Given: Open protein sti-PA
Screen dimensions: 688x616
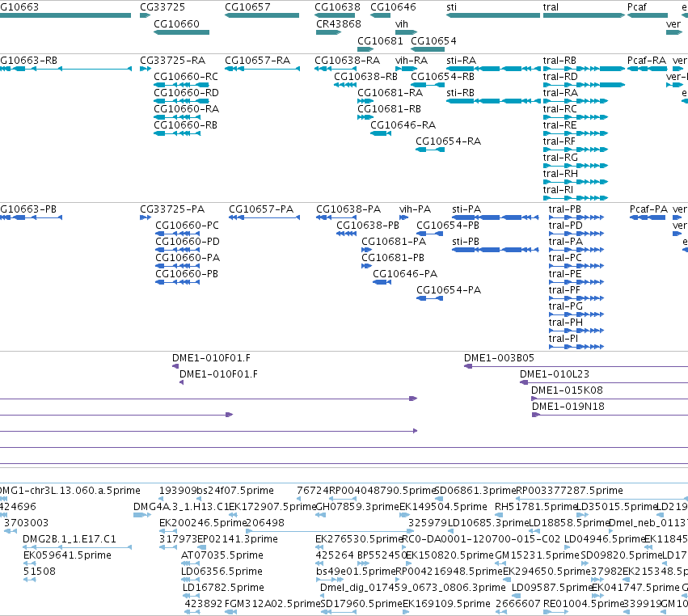Looking at the screenshot, I should point(466,209).
